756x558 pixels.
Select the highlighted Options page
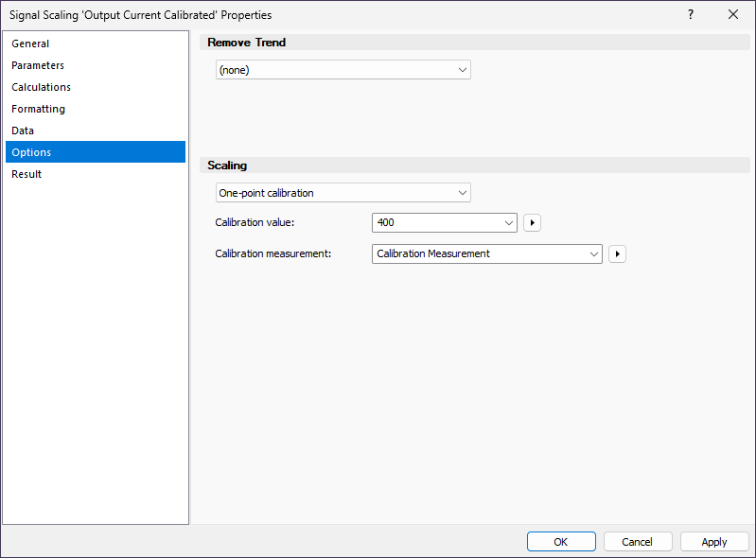(31, 152)
